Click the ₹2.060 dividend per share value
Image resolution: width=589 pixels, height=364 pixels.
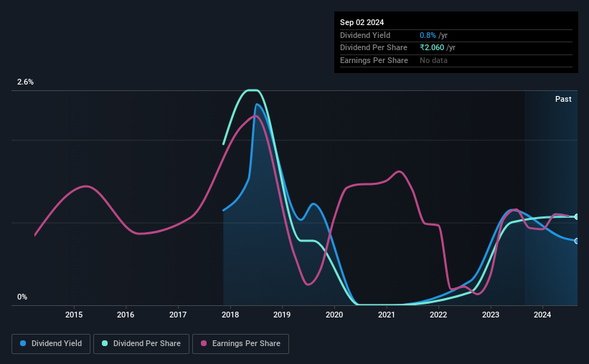pyautogui.click(x=432, y=48)
